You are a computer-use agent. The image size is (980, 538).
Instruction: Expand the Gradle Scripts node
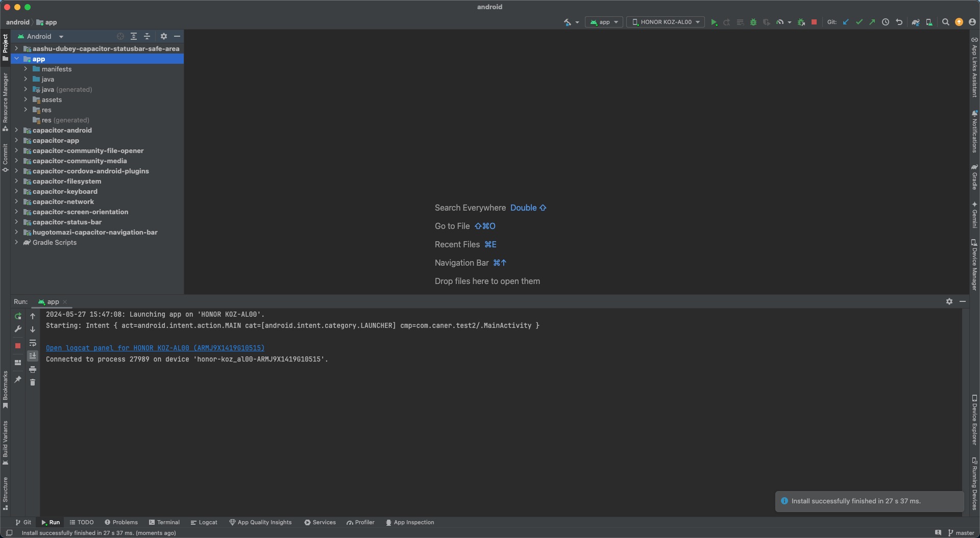pyautogui.click(x=16, y=243)
